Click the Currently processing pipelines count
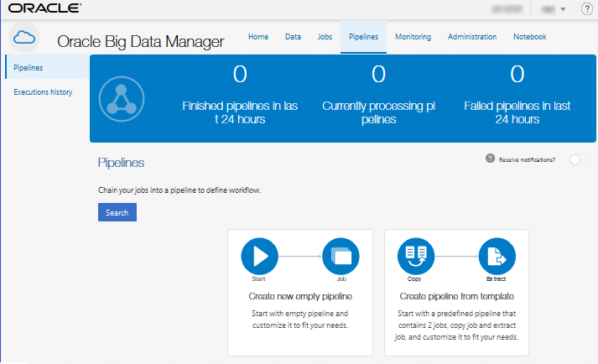Viewport: 598px width, 364px height. coord(379,74)
